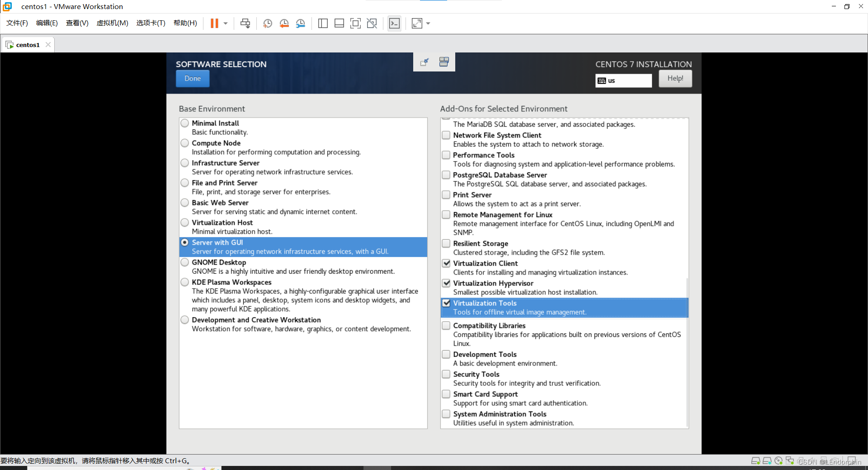Check the Security Tools checkbox
This screenshot has width=868, height=470.
point(446,374)
